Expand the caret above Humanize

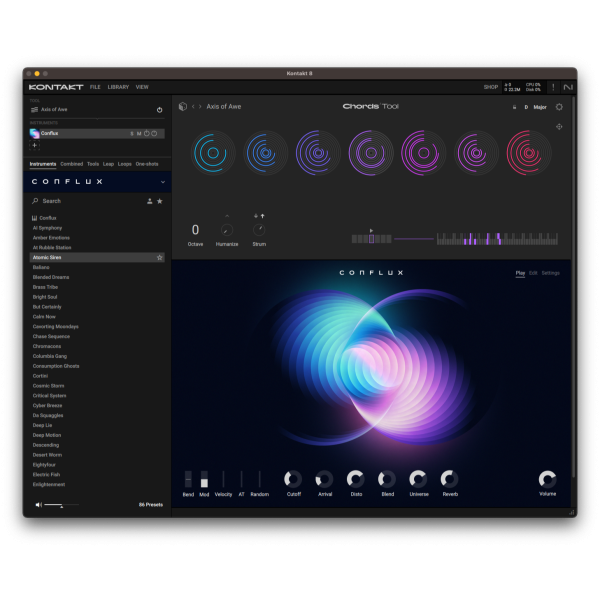click(x=227, y=216)
